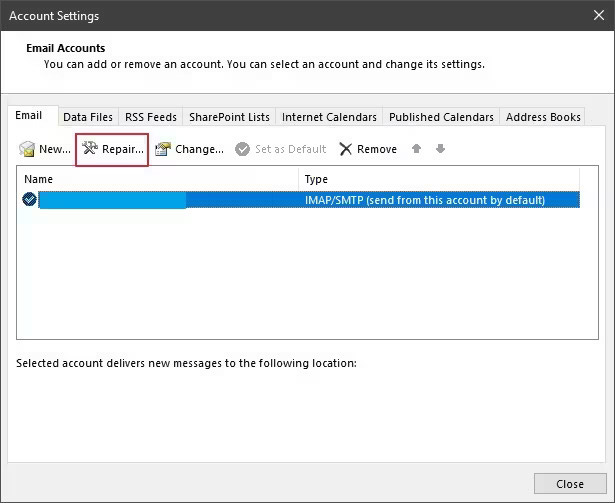Viewport: 615px width, 503px height.
Task: Click the Repair... button label
Action: click(123, 149)
